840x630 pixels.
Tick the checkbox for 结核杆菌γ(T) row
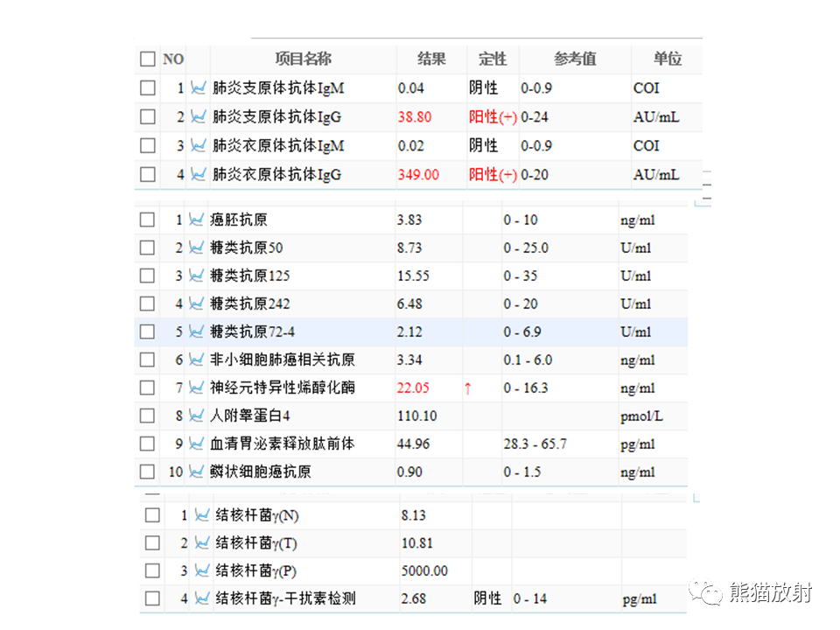click(152, 543)
